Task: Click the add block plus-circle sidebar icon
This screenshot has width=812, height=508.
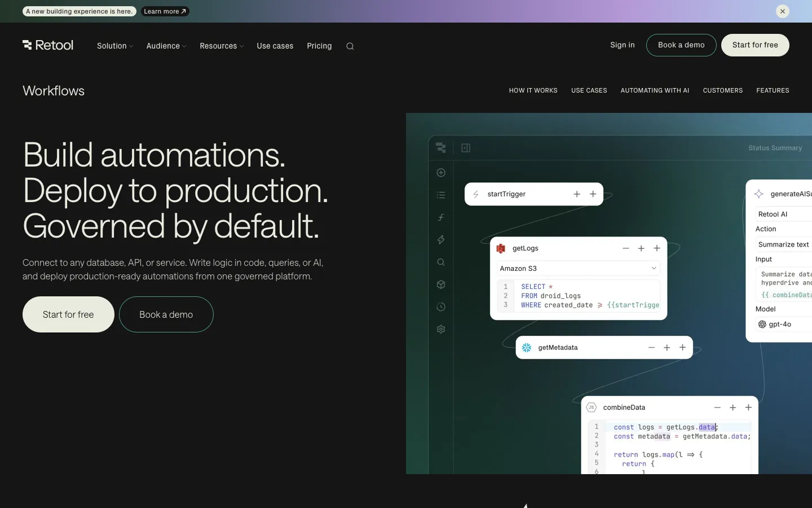Action: [441, 173]
